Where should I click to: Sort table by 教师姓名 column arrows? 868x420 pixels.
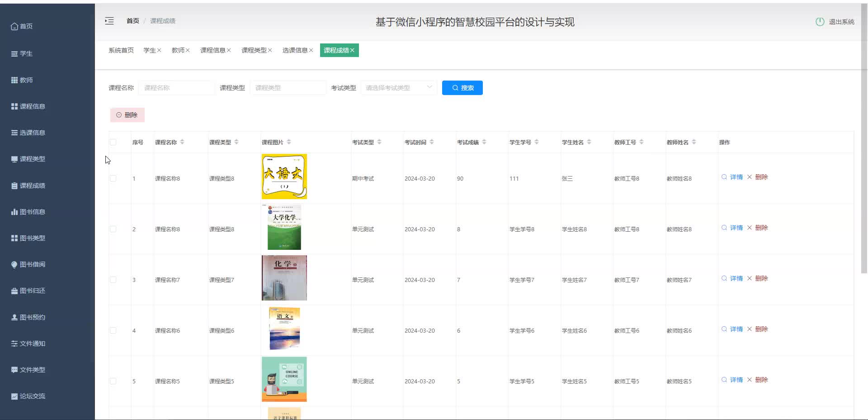(x=694, y=142)
